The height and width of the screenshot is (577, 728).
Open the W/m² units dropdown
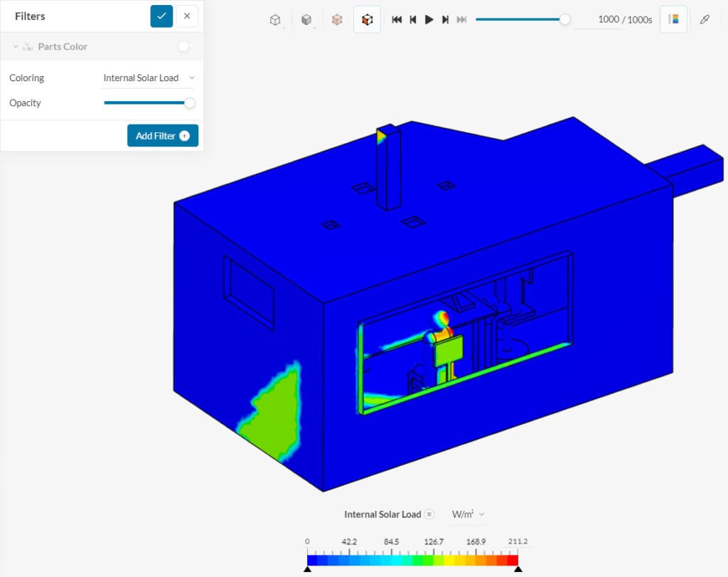pyautogui.click(x=468, y=514)
